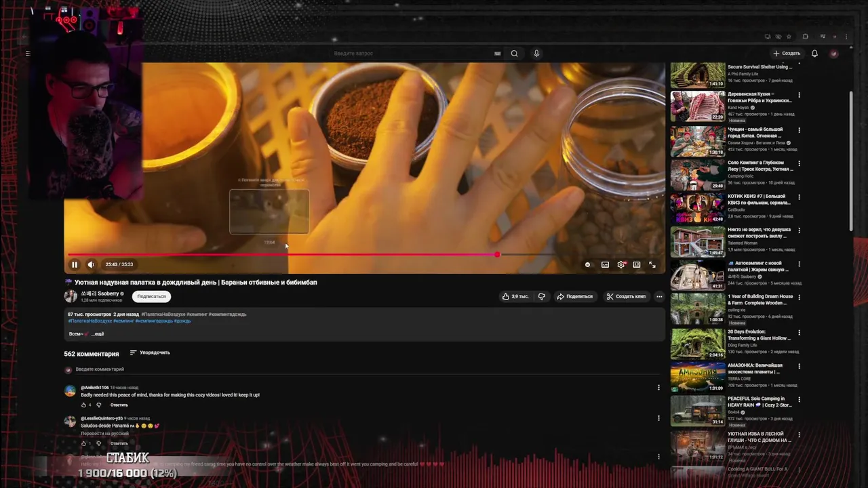Open the YouTube hamburger guide menu
The width and height of the screenshot is (868, 488).
tap(28, 54)
